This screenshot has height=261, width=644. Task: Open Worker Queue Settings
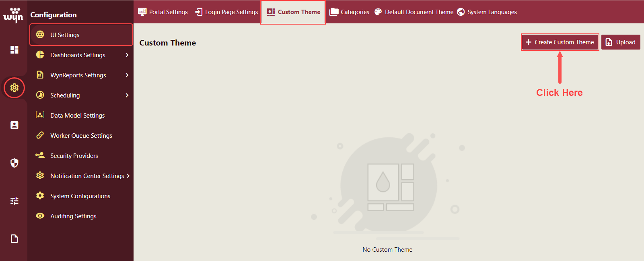point(81,135)
